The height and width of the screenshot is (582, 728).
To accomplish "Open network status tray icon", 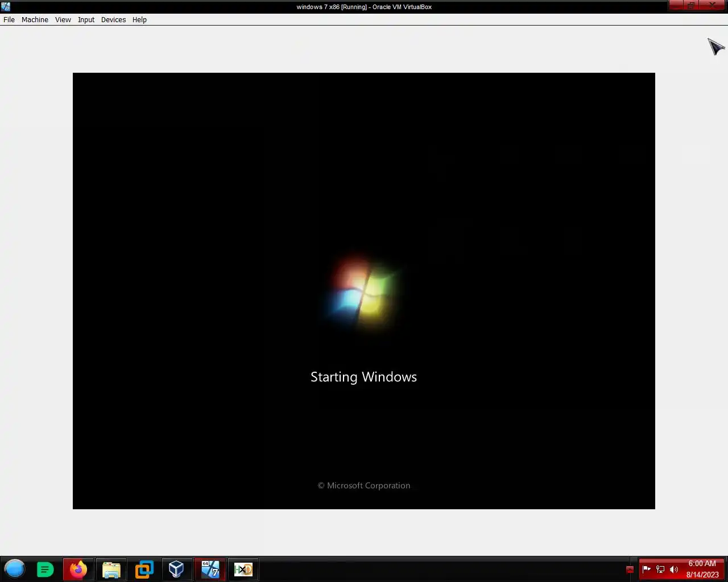I will pyautogui.click(x=660, y=569).
